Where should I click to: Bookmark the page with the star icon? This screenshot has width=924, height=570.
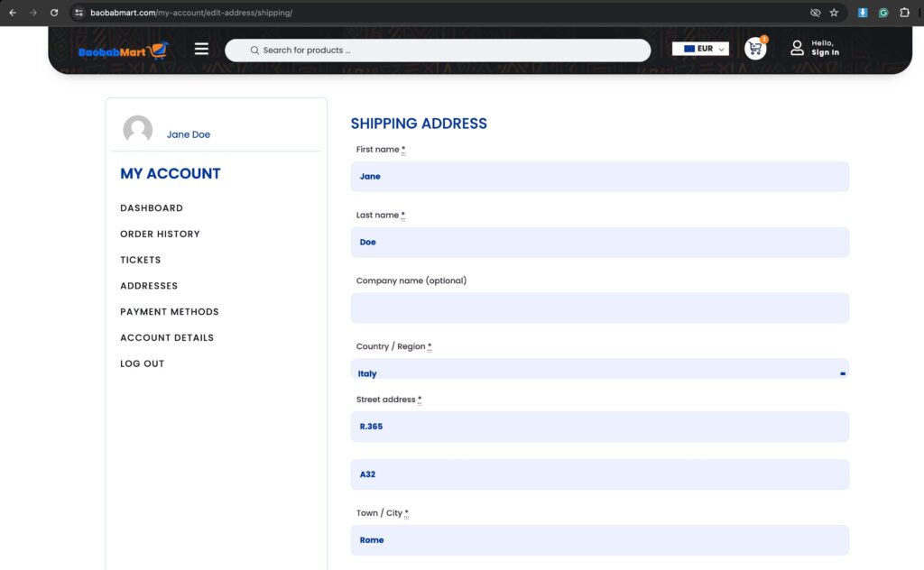tap(835, 13)
